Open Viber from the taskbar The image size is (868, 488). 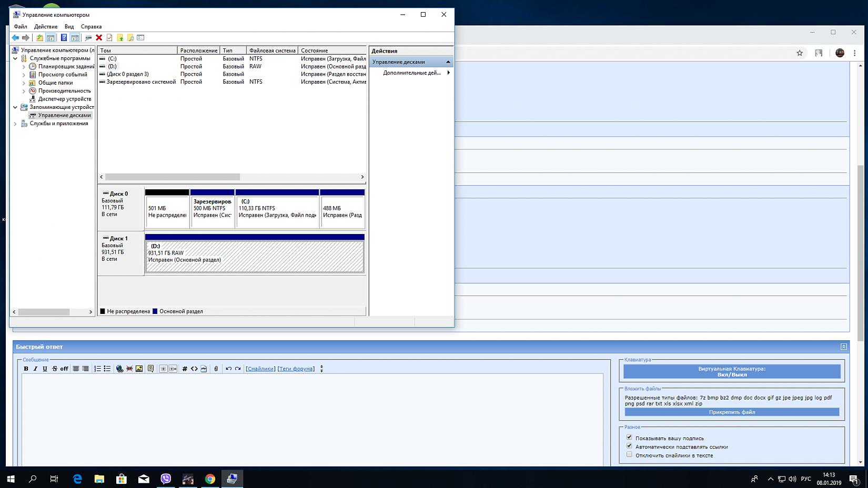point(166,479)
